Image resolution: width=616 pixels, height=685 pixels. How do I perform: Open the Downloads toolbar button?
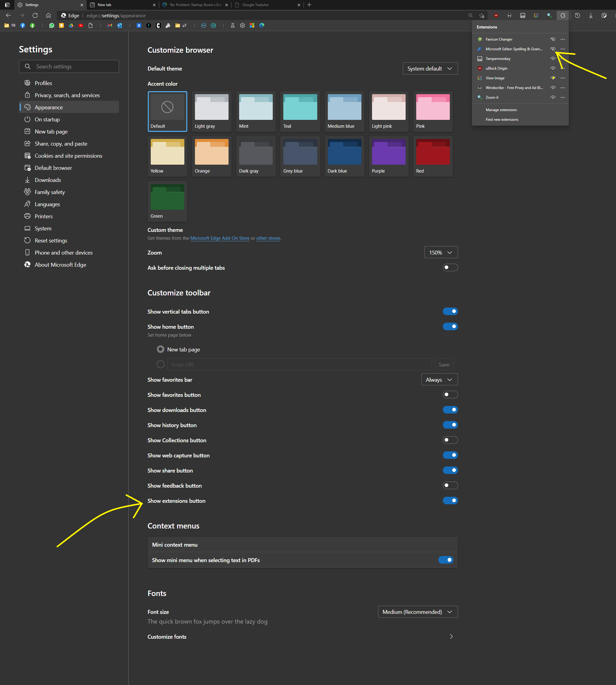point(591,15)
